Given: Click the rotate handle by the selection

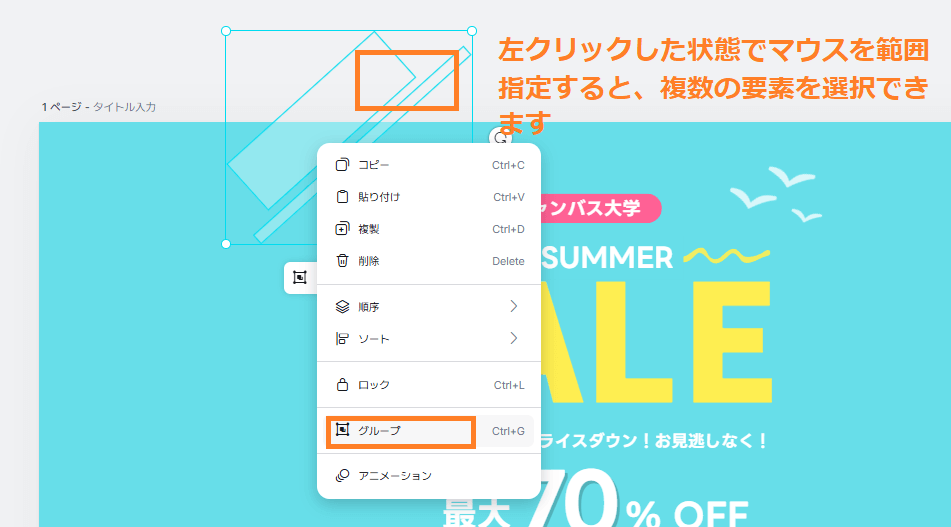Looking at the screenshot, I should click(499, 138).
